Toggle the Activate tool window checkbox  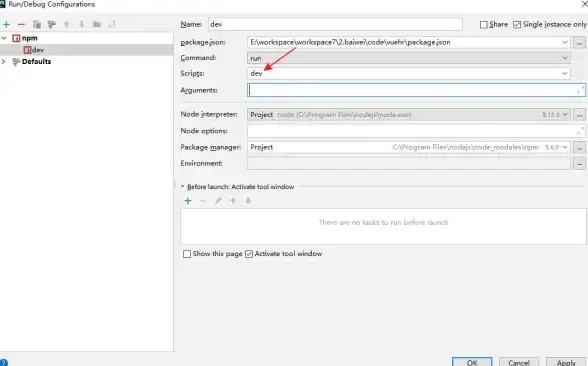coord(249,254)
